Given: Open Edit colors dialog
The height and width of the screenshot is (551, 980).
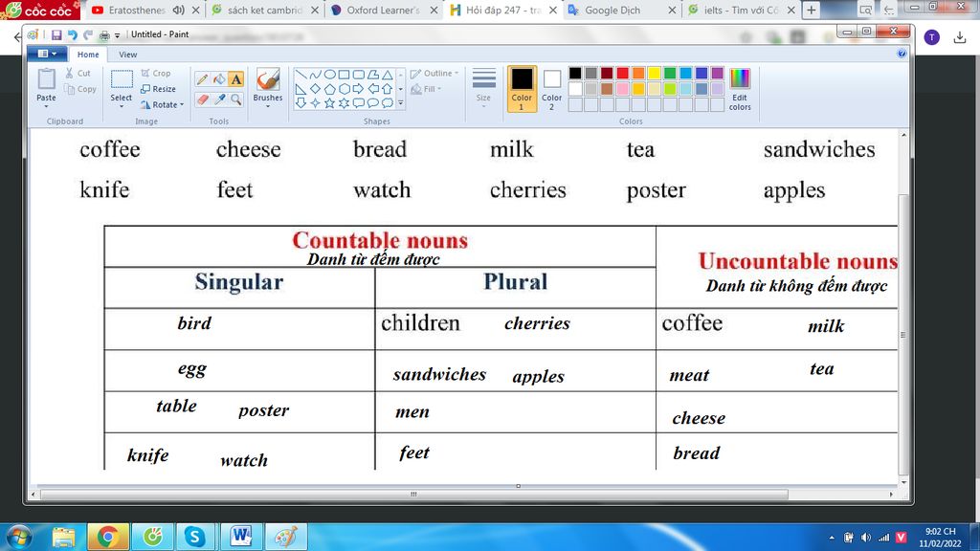Looking at the screenshot, I should pos(740,89).
